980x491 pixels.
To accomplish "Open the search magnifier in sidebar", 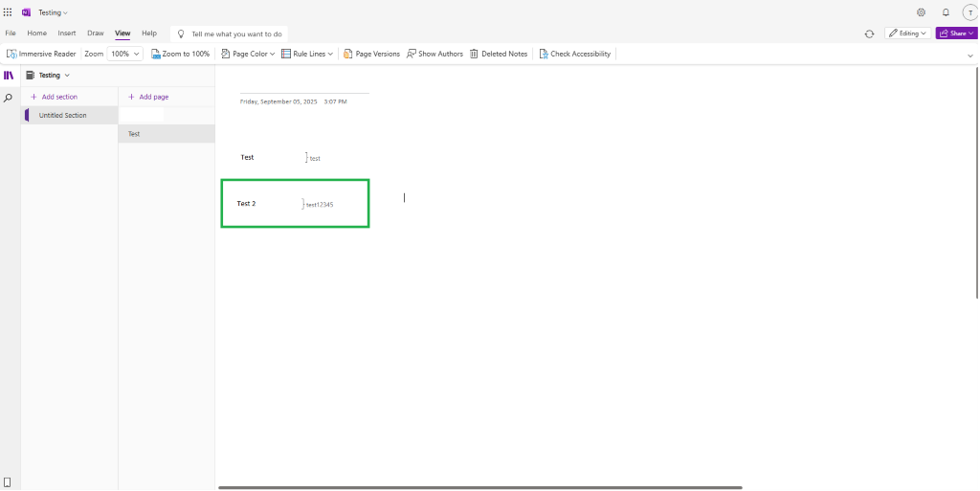I will [8, 98].
